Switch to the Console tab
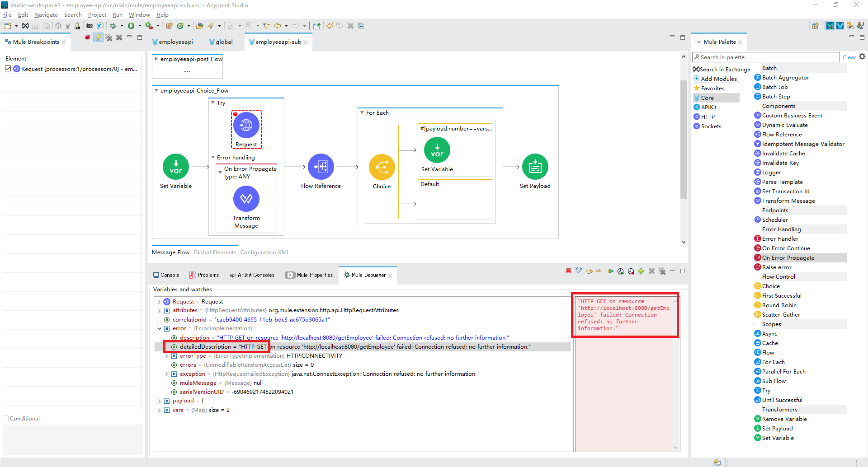This screenshot has width=868, height=467. [166, 275]
